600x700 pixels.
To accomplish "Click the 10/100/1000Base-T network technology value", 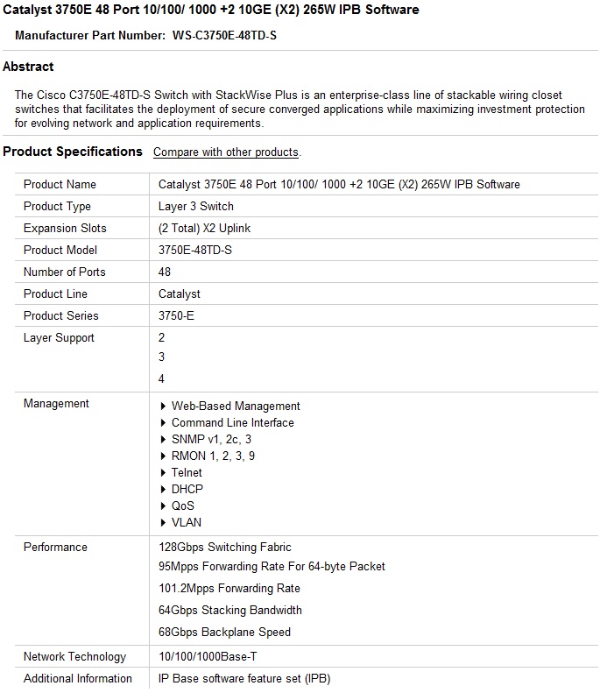I will [208, 657].
